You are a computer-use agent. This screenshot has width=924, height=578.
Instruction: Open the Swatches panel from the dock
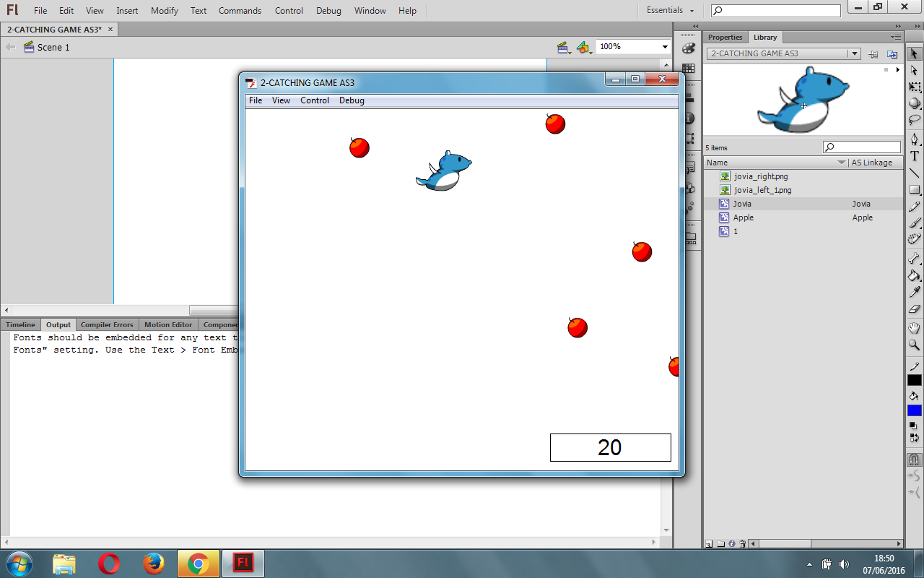click(x=688, y=69)
